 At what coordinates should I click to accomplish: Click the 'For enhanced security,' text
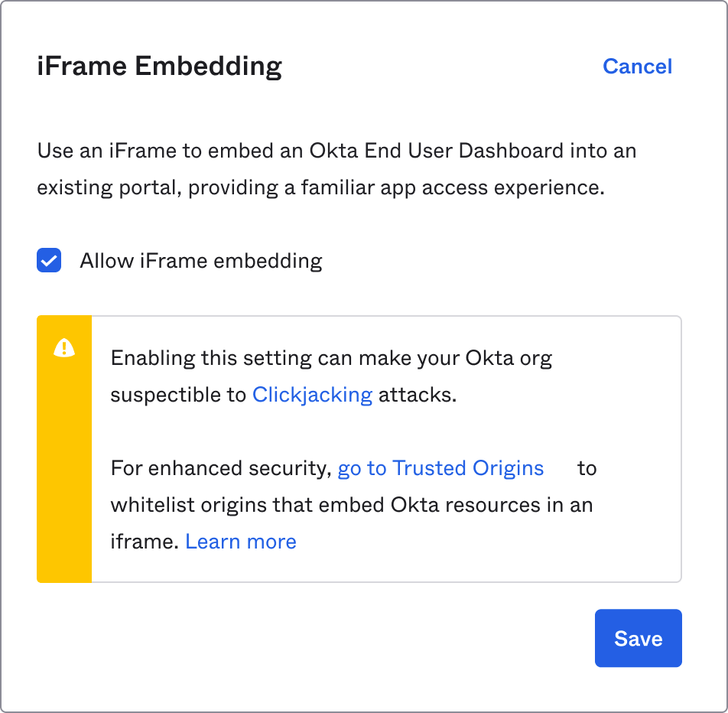pyautogui.click(x=221, y=468)
